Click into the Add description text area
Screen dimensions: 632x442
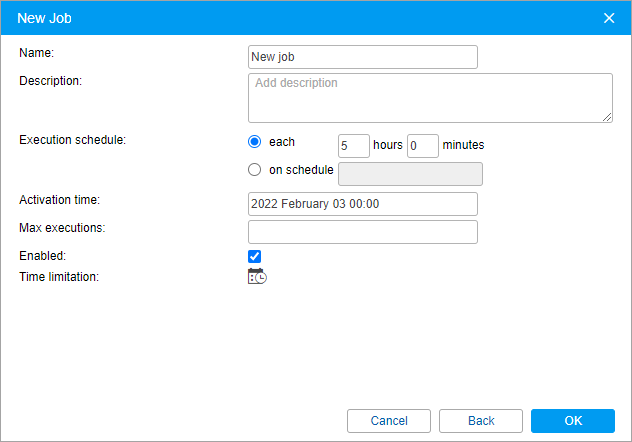(x=430, y=97)
